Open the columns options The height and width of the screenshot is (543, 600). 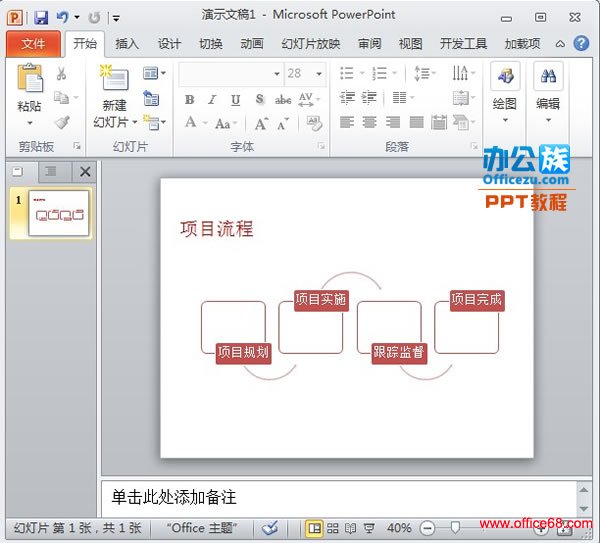[x=403, y=98]
